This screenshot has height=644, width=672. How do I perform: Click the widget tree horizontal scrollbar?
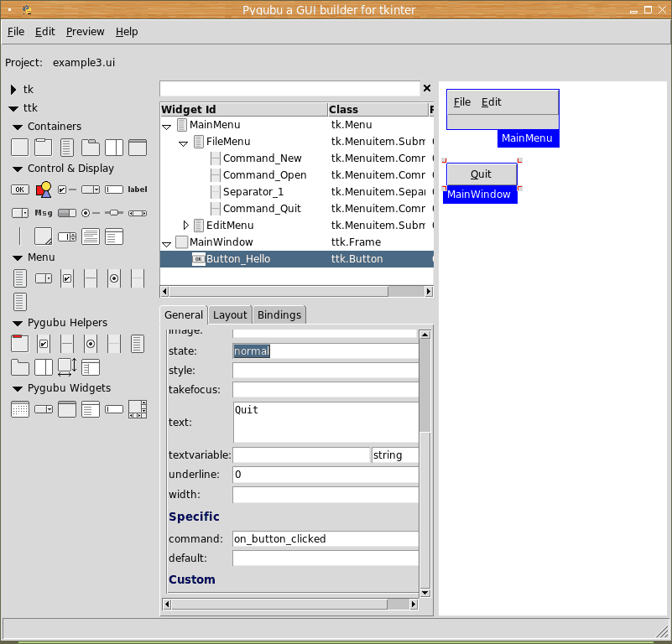tap(297, 291)
